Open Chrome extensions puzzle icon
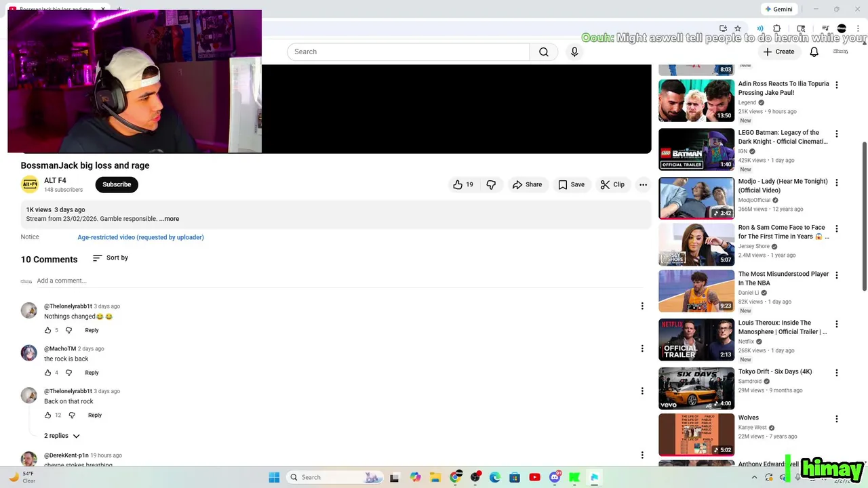Viewport: 868px width, 488px height. tap(777, 28)
